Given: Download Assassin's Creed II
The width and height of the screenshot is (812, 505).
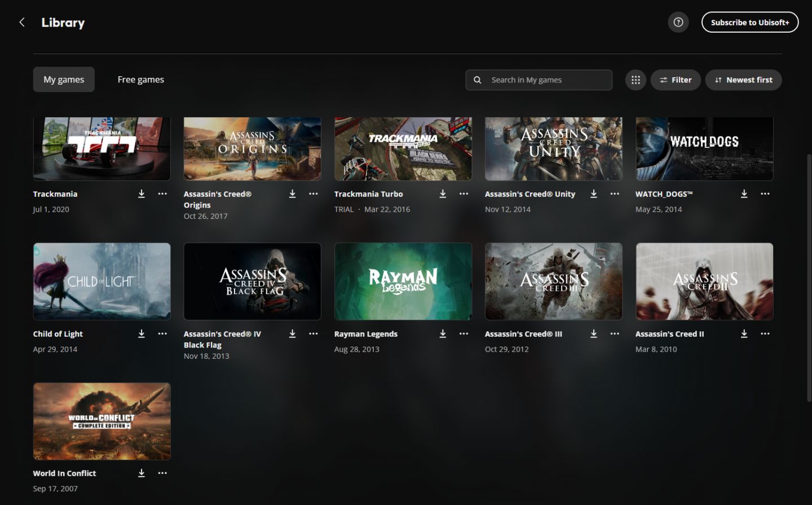Looking at the screenshot, I should coord(744,333).
